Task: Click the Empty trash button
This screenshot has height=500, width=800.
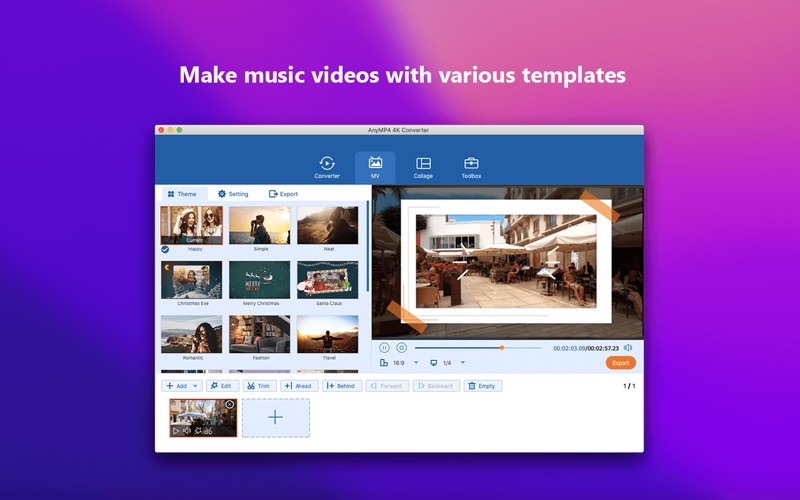Action: [x=483, y=386]
